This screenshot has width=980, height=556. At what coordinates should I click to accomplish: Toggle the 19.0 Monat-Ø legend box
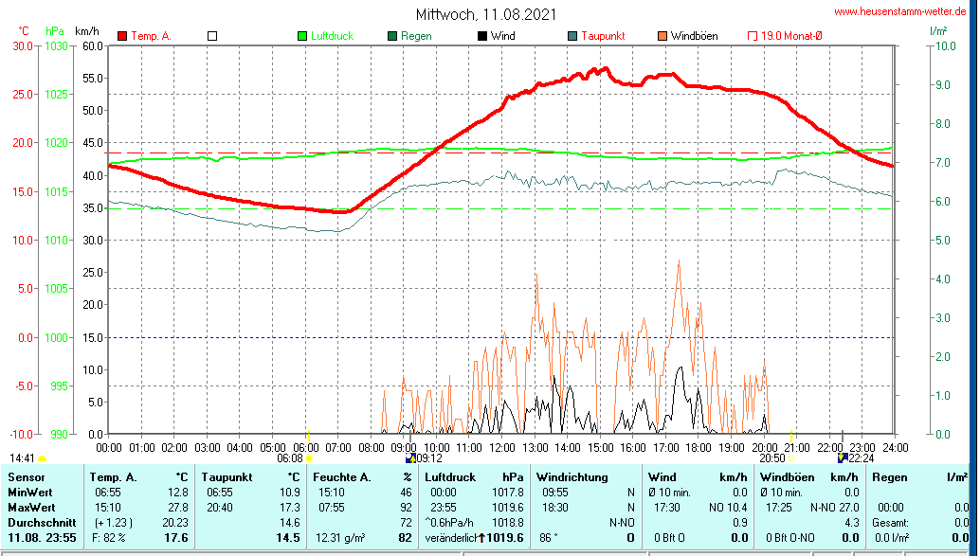coord(753,36)
